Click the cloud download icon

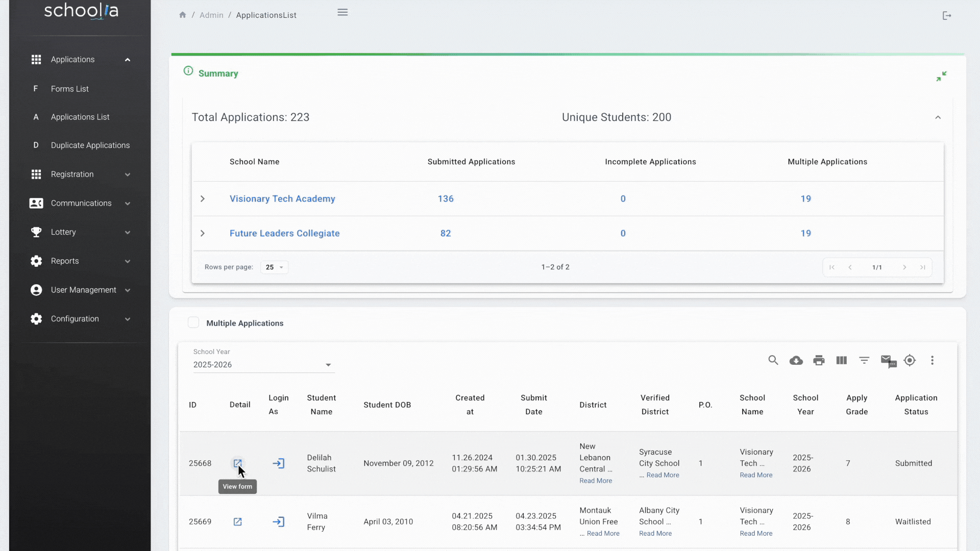796,361
